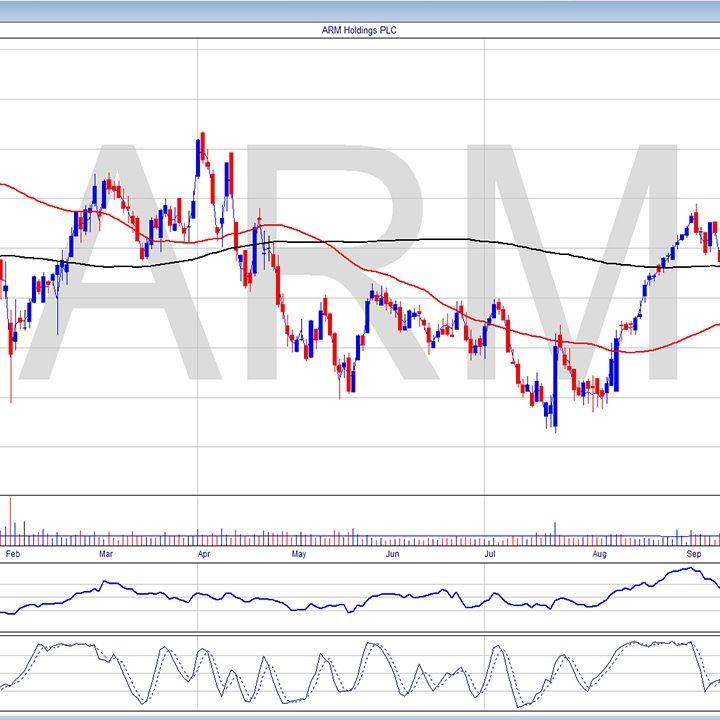The image size is (720, 720).
Task: Click the May date axis label
Action: [298, 552]
